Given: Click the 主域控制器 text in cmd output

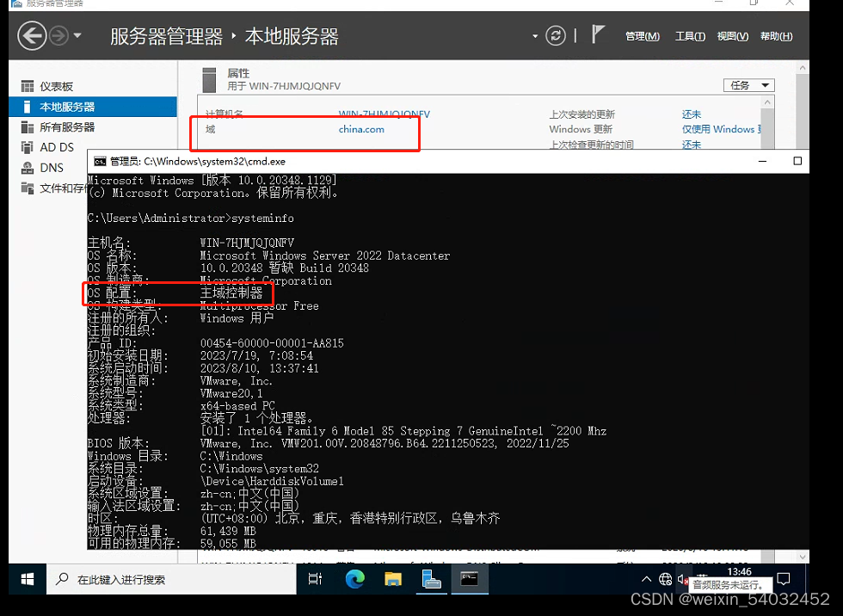Looking at the screenshot, I should click(231, 293).
